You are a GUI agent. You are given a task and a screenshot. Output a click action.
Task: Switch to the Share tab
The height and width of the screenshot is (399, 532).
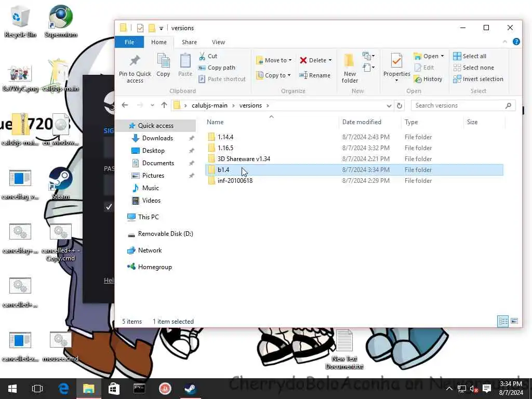(x=189, y=42)
